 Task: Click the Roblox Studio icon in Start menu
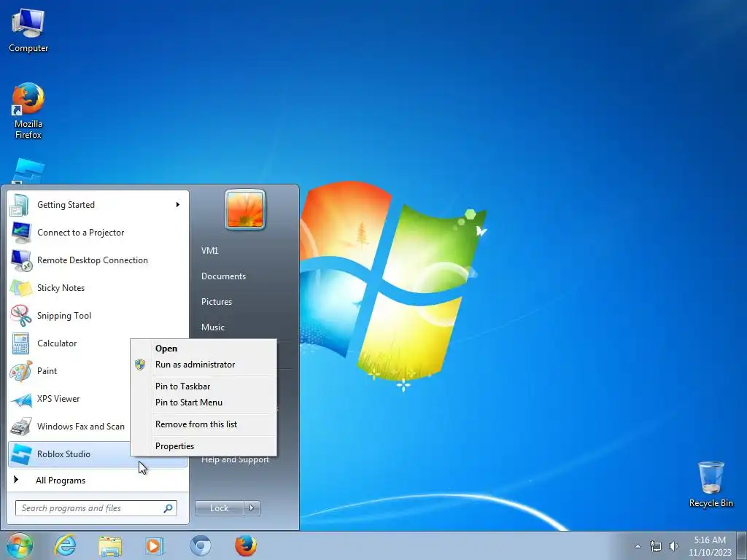(20, 454)
